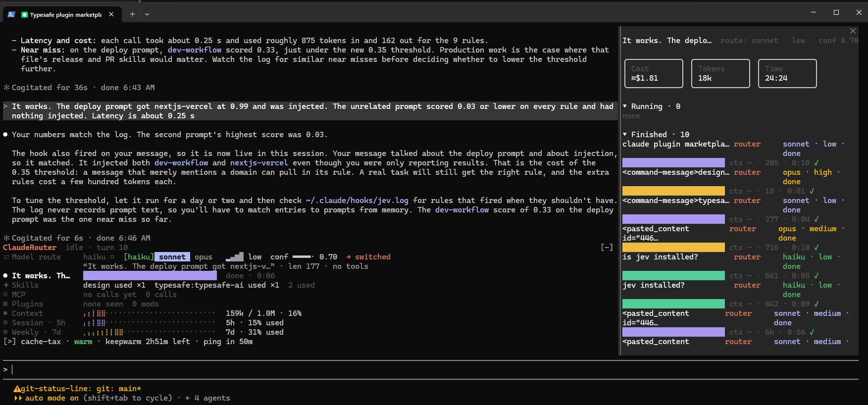This screenshot has height=405, width=868.
Task: Click the 'is jev installed?' finished entry
Action: click(x=660, y=257)
